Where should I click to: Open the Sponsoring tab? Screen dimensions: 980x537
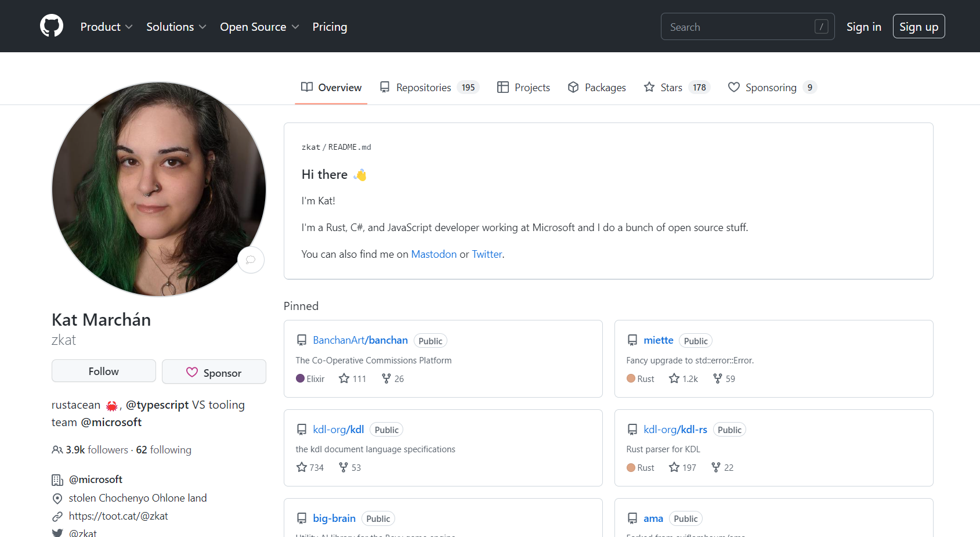772,87
